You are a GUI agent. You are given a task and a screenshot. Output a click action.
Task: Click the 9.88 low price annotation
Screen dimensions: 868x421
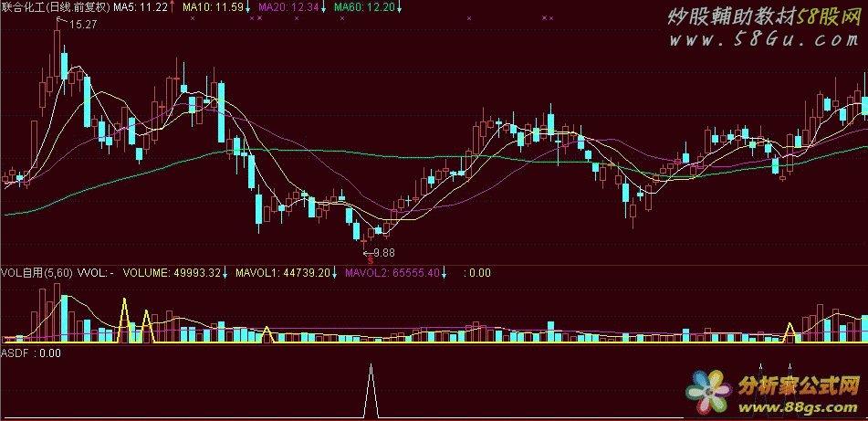pyautogui.click(x=383, y=252)
